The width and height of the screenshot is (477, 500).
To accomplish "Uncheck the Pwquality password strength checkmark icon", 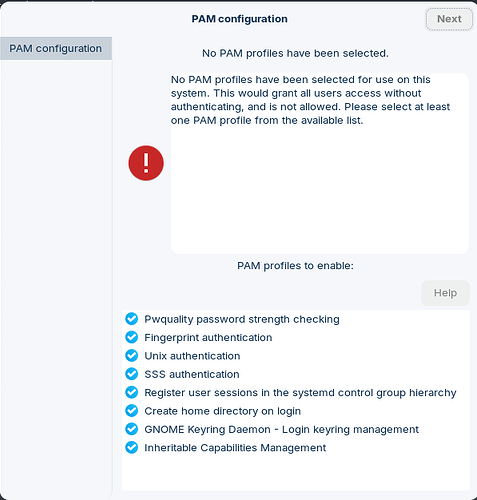I will point(132,319).
